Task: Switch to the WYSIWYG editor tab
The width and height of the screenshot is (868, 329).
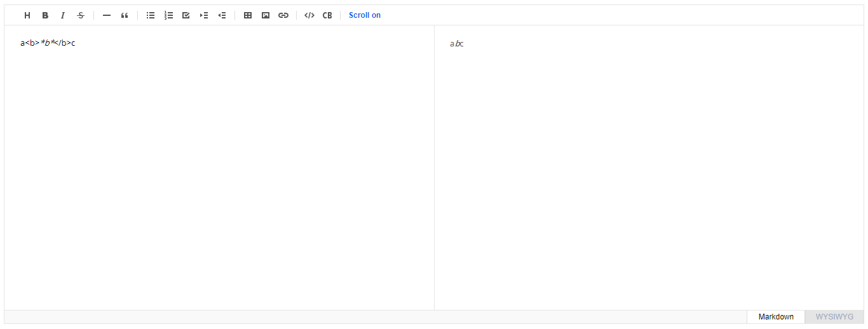Action: point(834,317)
